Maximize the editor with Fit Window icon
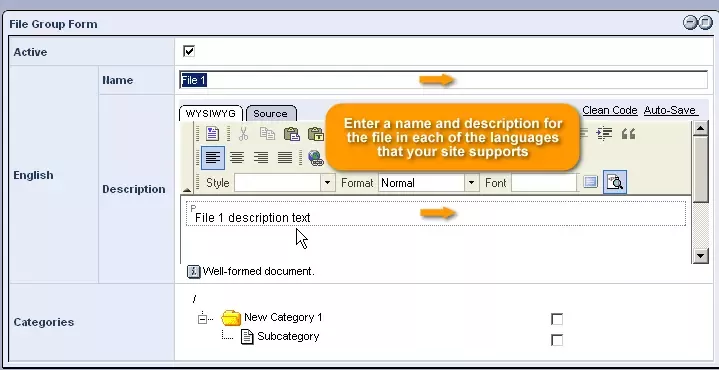Image resolution: width=719 pixels, height=370 pixels. click(x=591, y=182)
